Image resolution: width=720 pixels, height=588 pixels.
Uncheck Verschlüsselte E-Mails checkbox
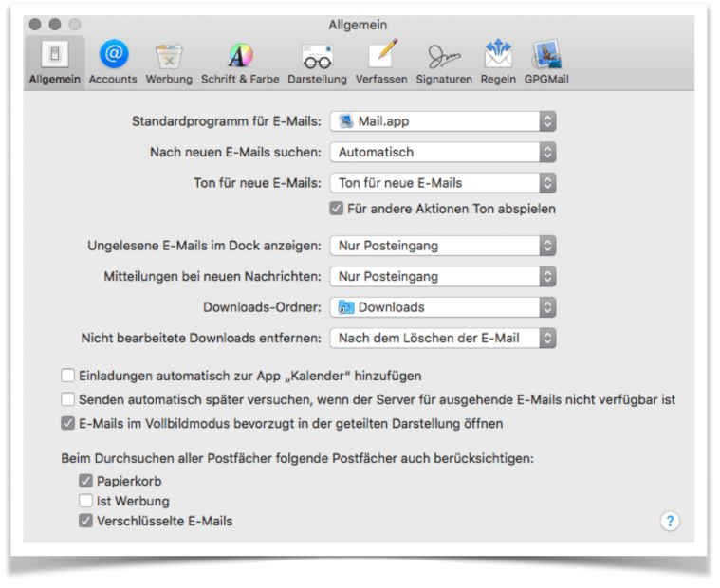[x=85, y=521]
